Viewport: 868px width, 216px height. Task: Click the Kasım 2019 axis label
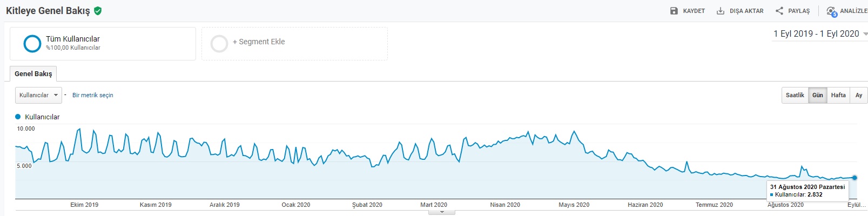tap(156, 205)
